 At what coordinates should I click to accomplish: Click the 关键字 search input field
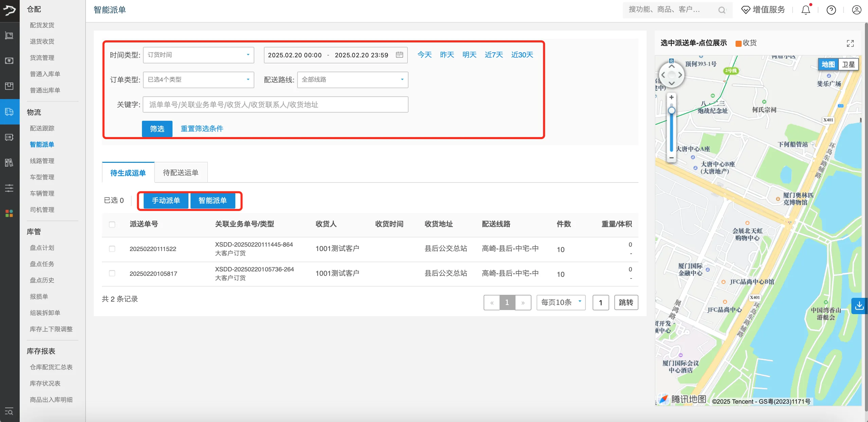click(x=275, y=104)
